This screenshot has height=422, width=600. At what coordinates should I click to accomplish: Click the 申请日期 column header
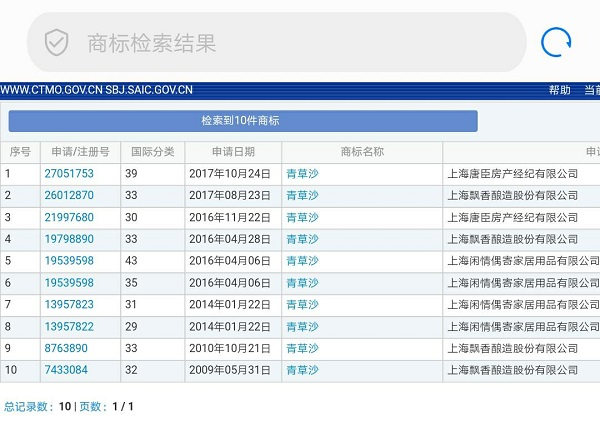(233, 152)
